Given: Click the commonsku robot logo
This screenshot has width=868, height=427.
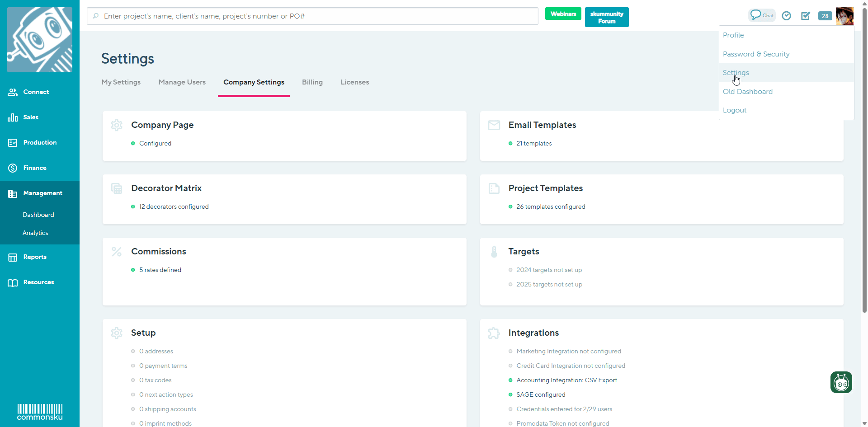Looking at the screenshot, I should [40, 40].
